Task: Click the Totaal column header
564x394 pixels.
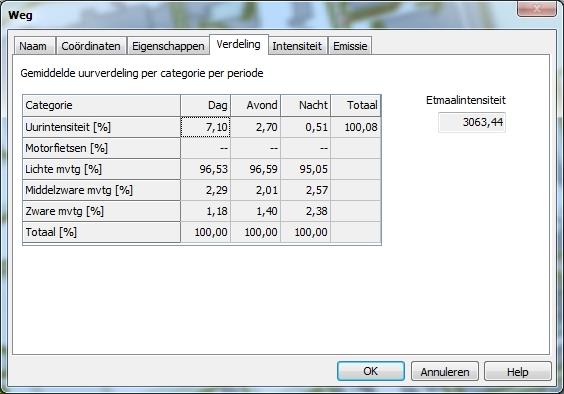Action: click(x=356, y=105)
